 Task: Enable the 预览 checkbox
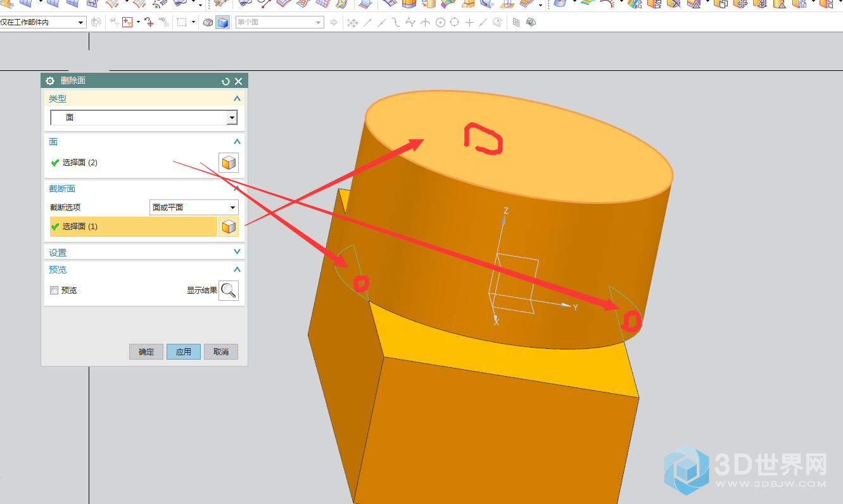tap(54, 290)
